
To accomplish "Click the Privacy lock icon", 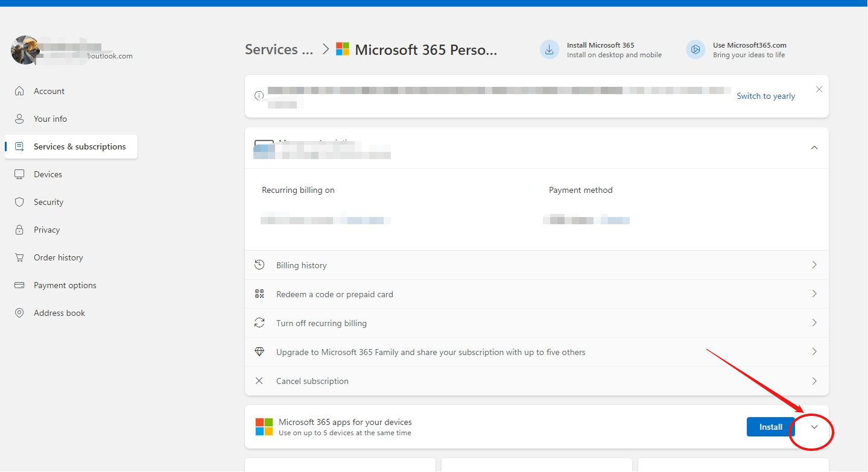I will [x=19, y=230].
